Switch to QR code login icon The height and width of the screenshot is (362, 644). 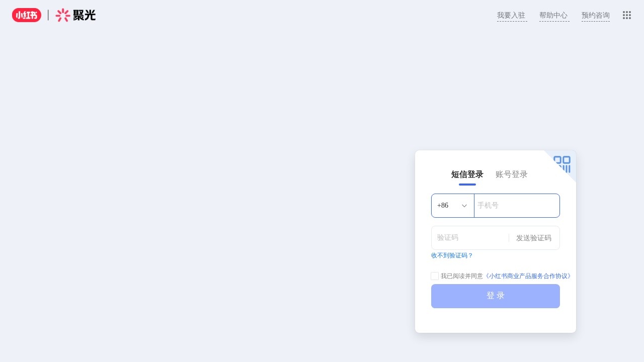tap(562, 164)
